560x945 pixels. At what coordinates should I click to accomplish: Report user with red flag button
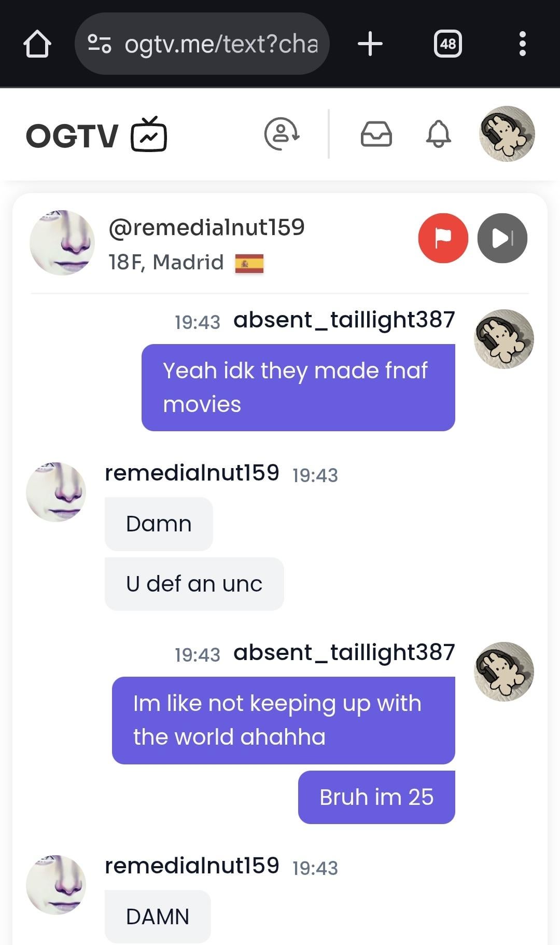[443, 238]
